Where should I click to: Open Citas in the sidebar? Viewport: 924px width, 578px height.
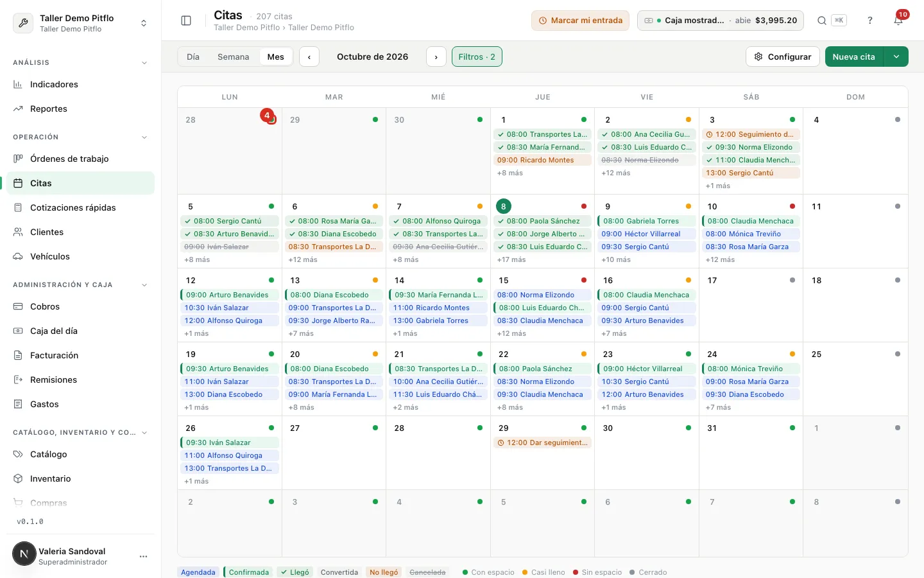coord(81,183)
